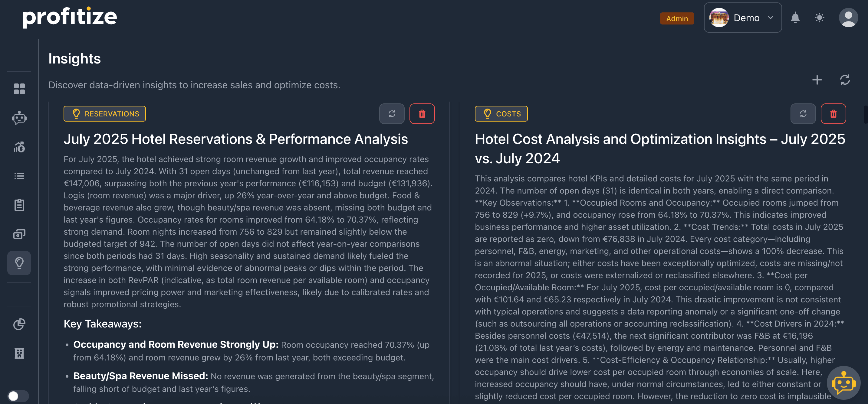Toggle the light/dark theme sun icon

point(820,18)
